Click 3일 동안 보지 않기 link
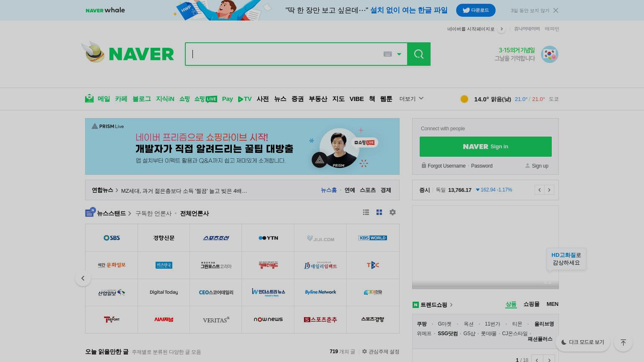 tap(530, 10)
